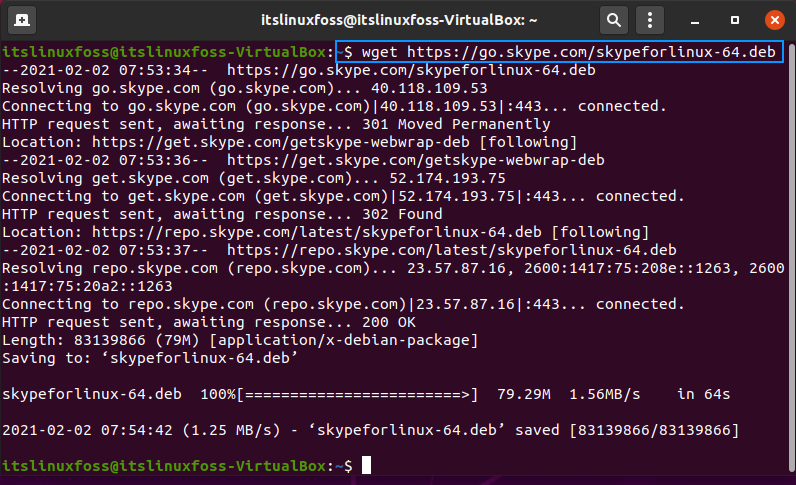
Task: Click the 100% download progress bar
Action: pos(339,394)
